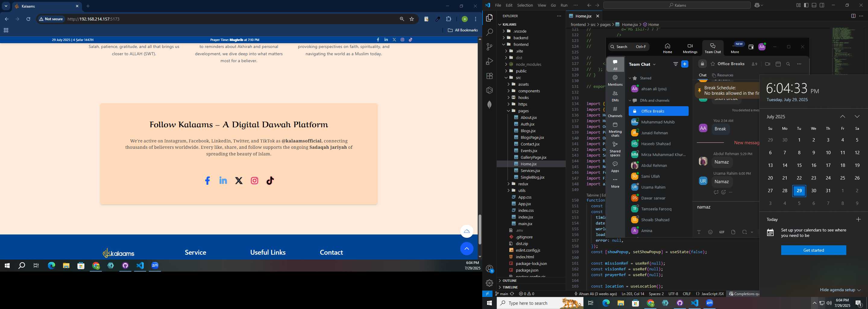Viewport: 868px width, 309px height.
Task: Go to next month in calendar flyout
Action: click(857, 117)
